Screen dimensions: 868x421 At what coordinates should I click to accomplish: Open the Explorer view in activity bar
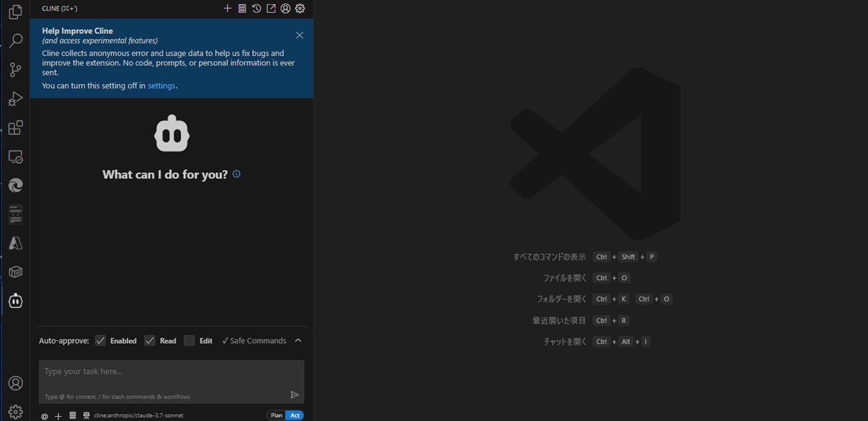pos(16,12)
